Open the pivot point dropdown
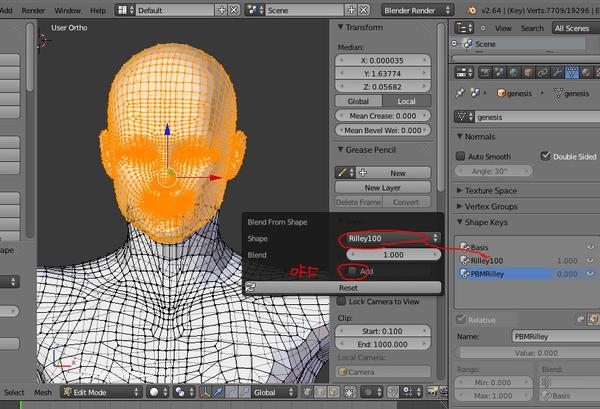The height and width of the screenshot is (409, 600). click(x=184, y=392)
